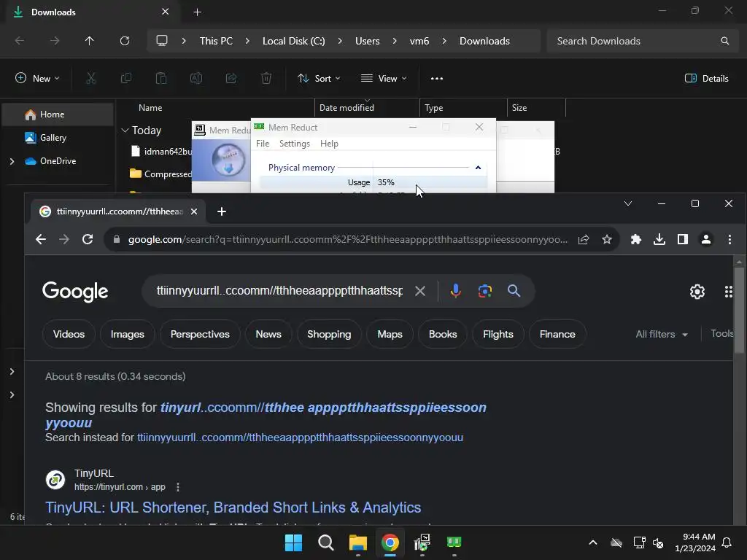Viewport: 747px width, 560px height.
Task: Select the Perspectives search filter
Action: [x=200, y=334]
